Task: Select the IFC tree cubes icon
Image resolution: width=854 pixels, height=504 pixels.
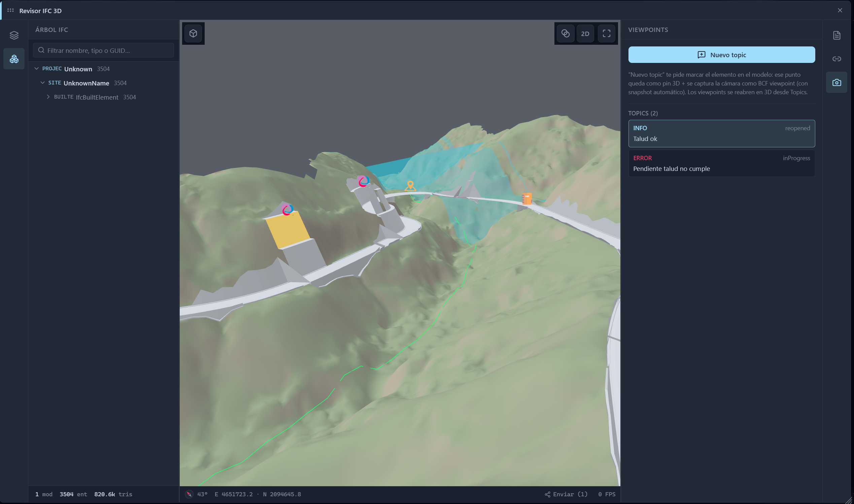Action: [x=14, y=59]
